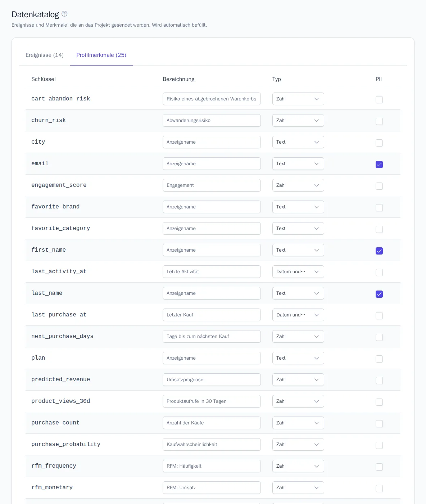Open the Text type dropdown for plan
This screenshot has height=504, width=426.
[x=298, y=358]
